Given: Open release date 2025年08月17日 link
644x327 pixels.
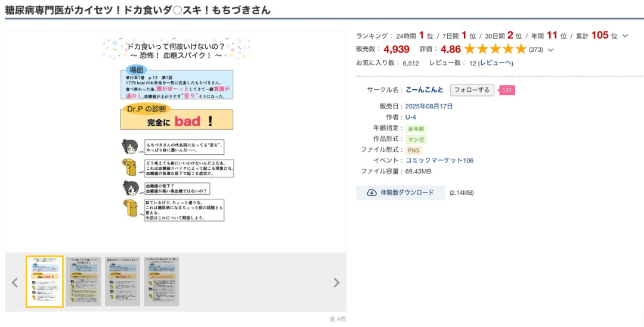Looking at the screenshot, I should coord(429,106).
